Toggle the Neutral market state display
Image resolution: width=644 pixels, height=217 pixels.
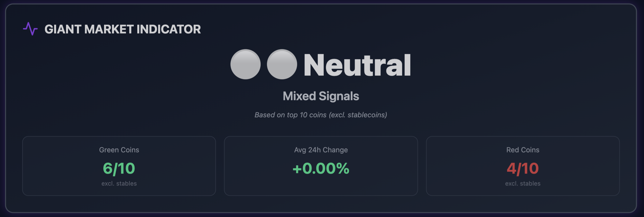(x=356, y=65)
